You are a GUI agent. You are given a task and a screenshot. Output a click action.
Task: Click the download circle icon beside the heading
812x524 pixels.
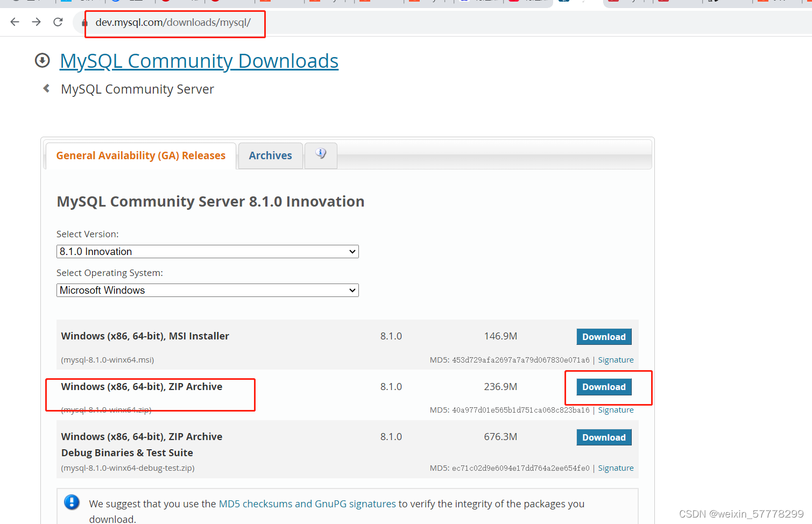[x=42, y=60]
